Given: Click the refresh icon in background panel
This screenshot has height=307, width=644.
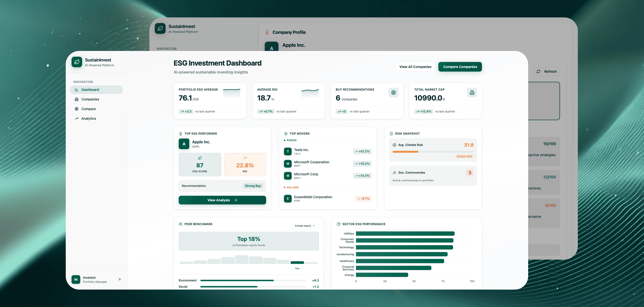Looking at the screenshot, I should 538,71.
